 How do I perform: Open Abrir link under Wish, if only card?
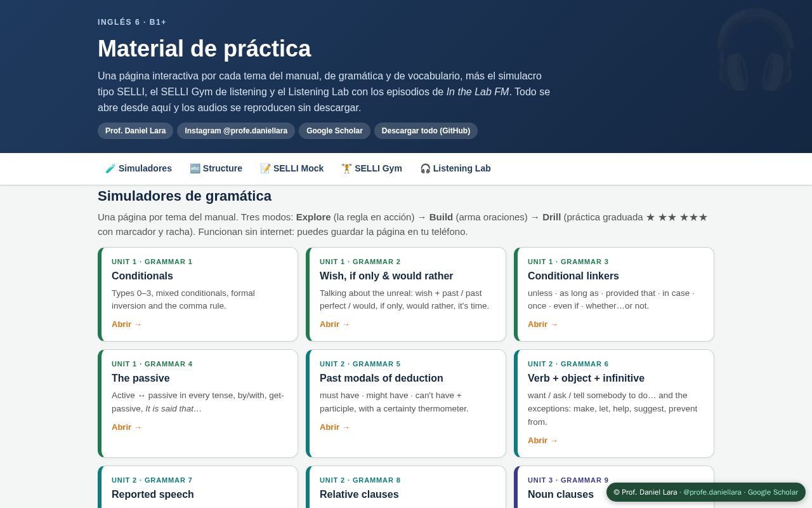coord(334,324)
